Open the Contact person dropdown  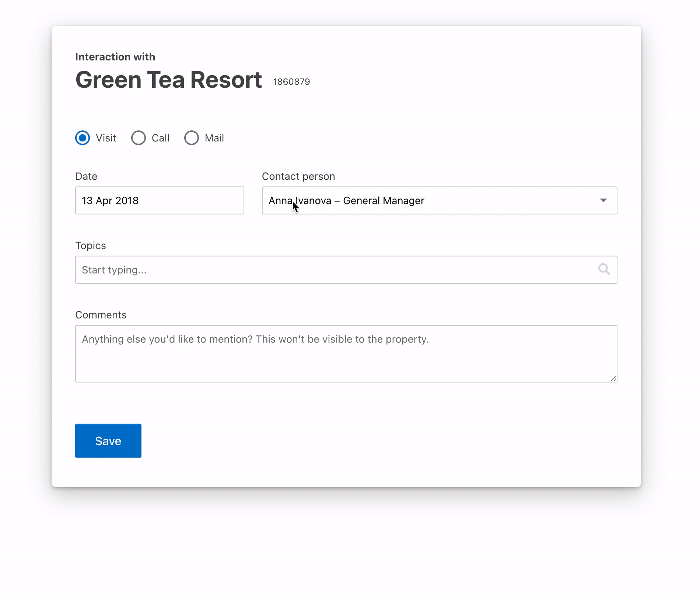(x=440, y=200)
